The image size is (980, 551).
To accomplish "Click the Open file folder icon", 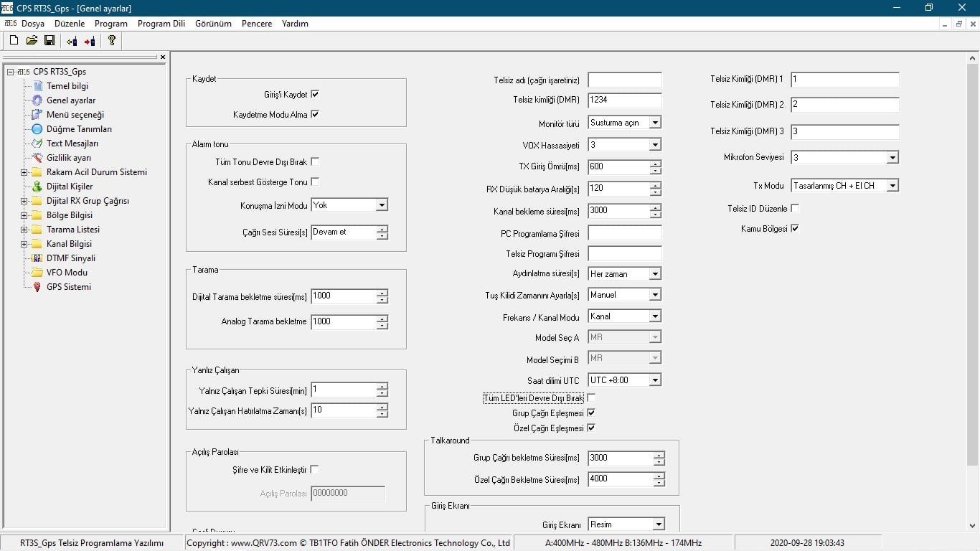I will pos(32,41).
